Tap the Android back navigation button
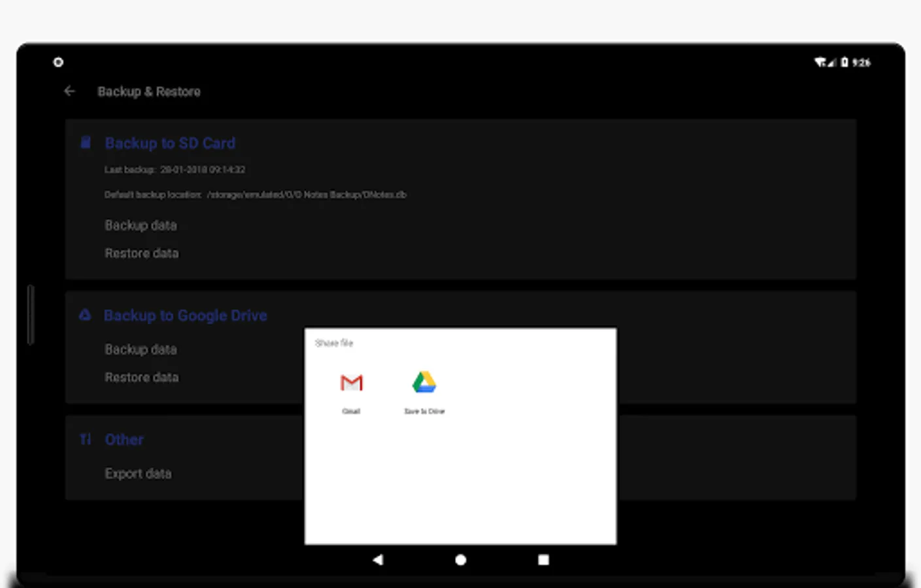 coord(378,560)
